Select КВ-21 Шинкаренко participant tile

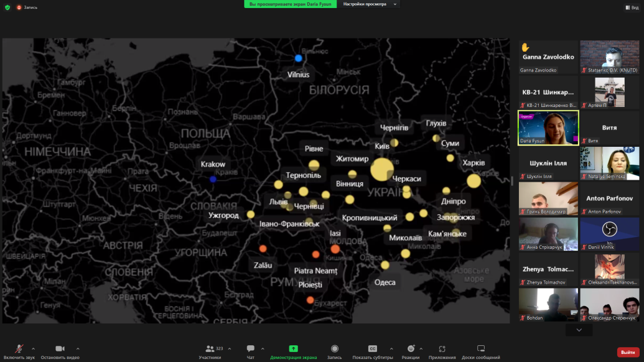coord(548,92)
